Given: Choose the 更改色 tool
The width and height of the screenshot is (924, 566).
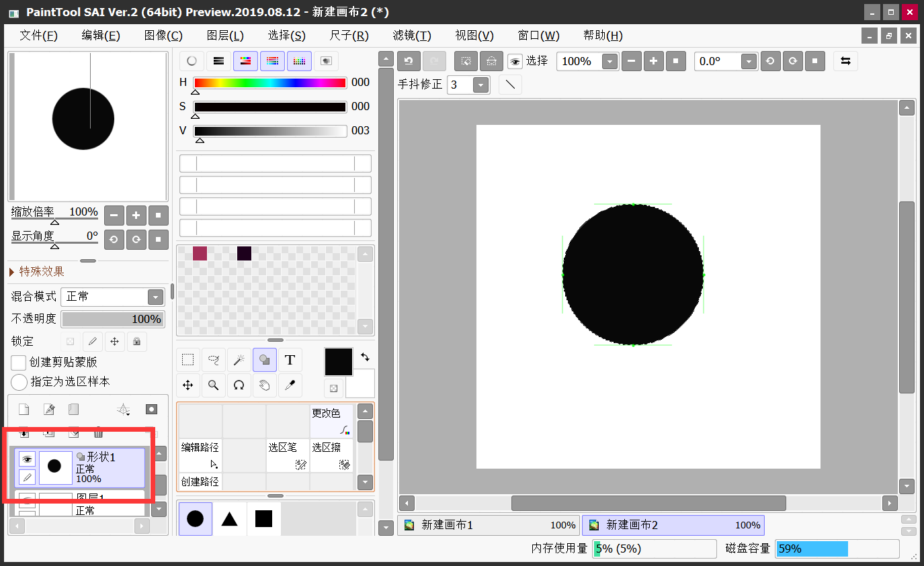Looking at the screenshot, I should [x=331, y=421].
